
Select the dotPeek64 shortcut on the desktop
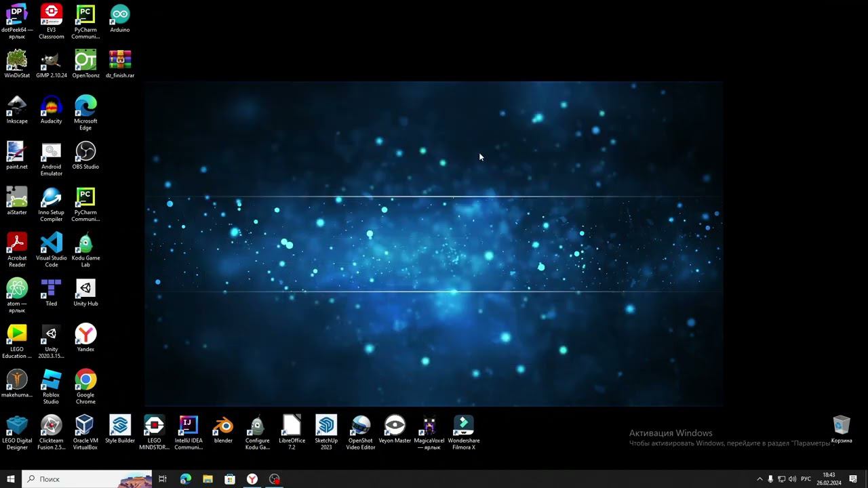click(17, 21)
